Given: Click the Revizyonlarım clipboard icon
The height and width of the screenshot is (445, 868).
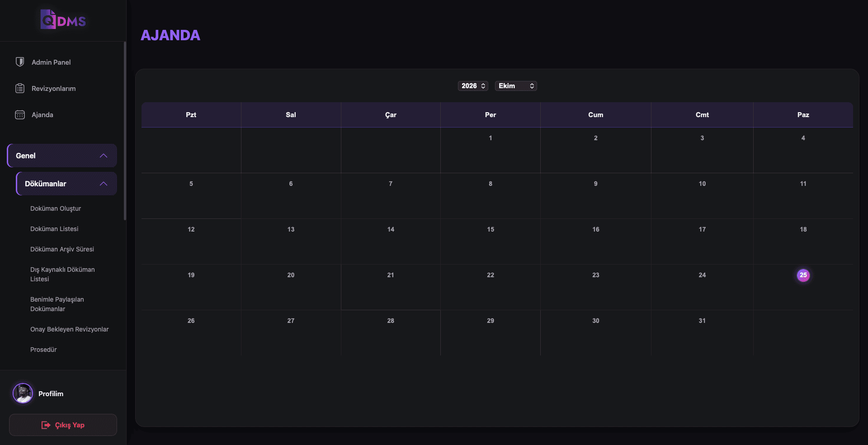Looking at the screenshot, I should (20, 88).
